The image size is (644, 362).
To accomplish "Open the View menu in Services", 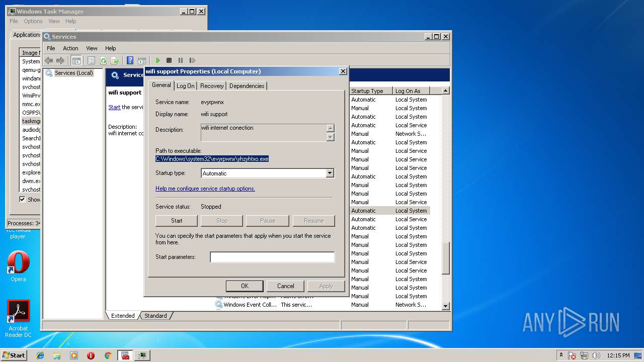I will (92, 48).
